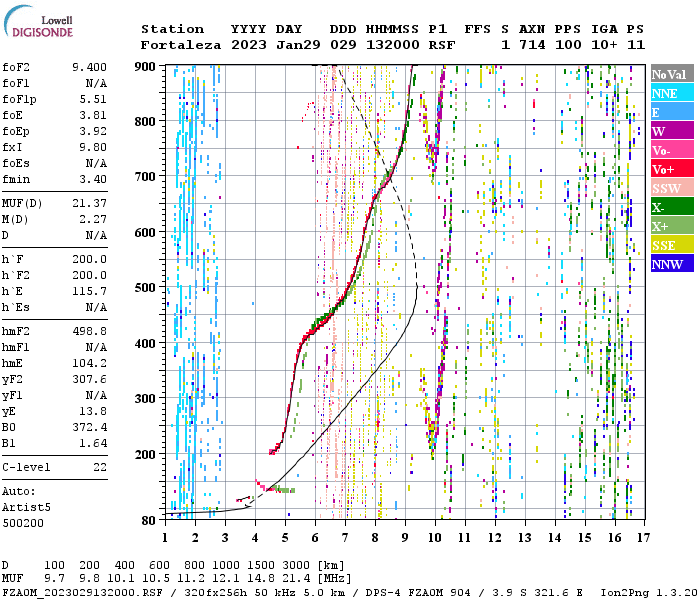Screen dimensions: 700x600
Task: Click the X- dark green legend swatch
Action: (x=672, y=207)
